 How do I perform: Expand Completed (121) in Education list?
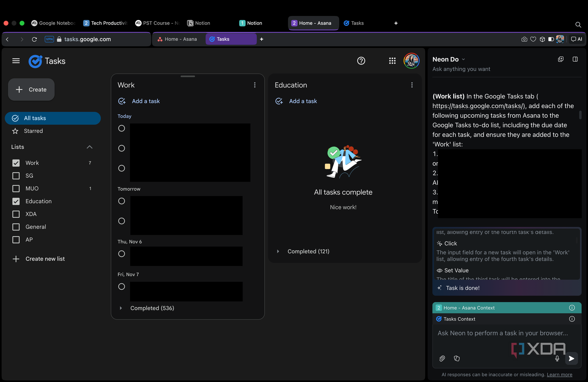click(x=278, y=251)
